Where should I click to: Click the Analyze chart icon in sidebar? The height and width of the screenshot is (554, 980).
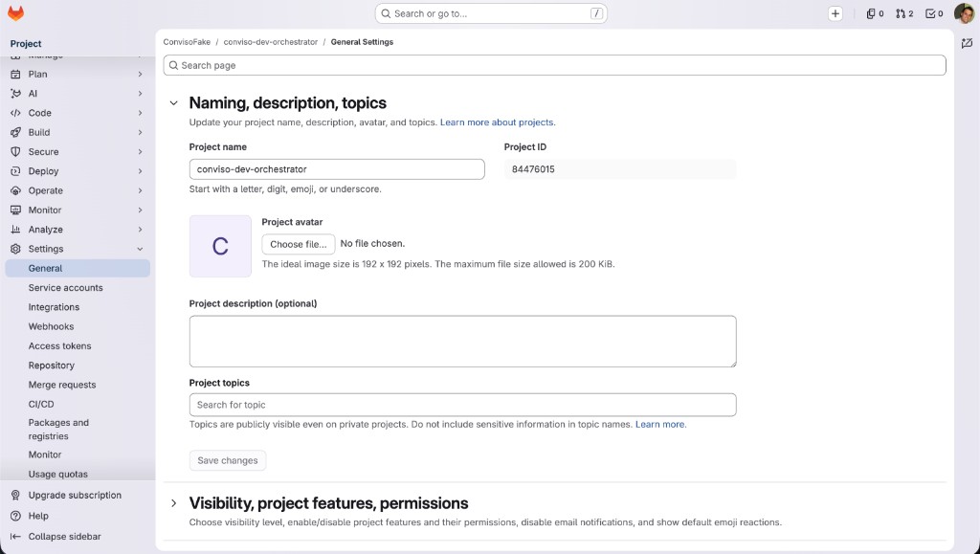[15, 230]
